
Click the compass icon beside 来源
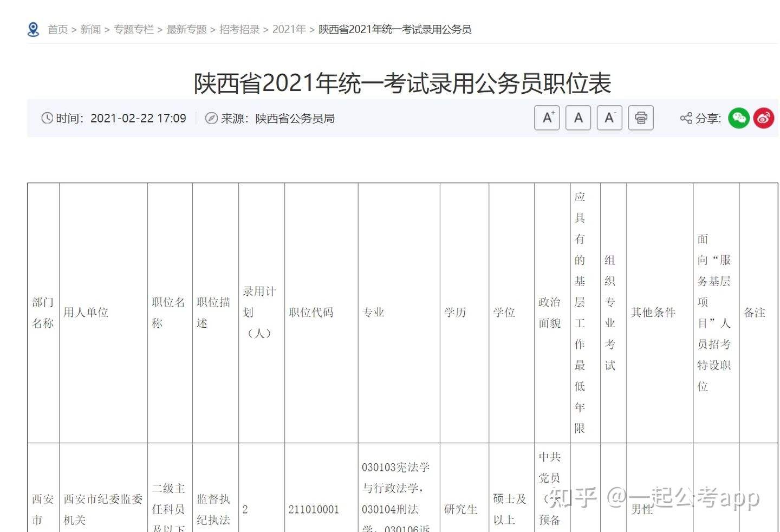pos(211,118)
